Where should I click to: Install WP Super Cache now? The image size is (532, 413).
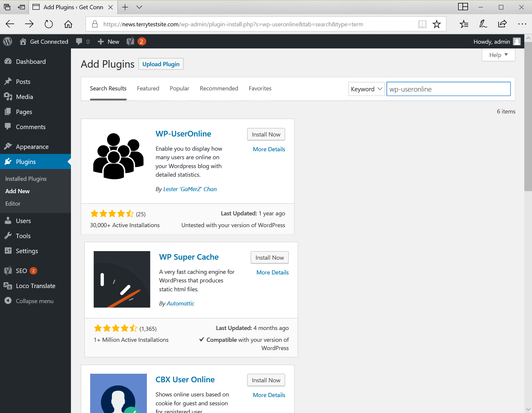click(x=270, y=258)
